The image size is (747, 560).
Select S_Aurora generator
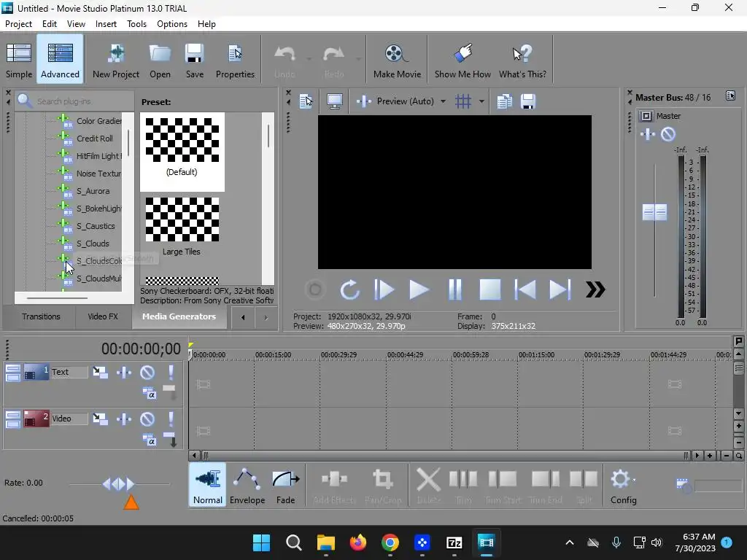[x=93, y=191]
